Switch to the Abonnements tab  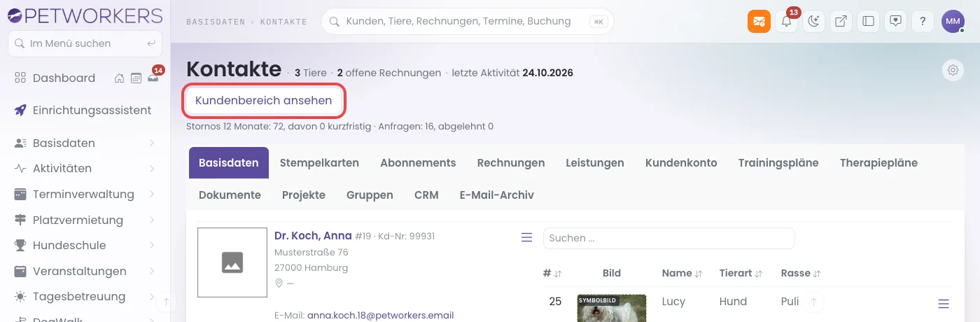[x=418, y=163]
